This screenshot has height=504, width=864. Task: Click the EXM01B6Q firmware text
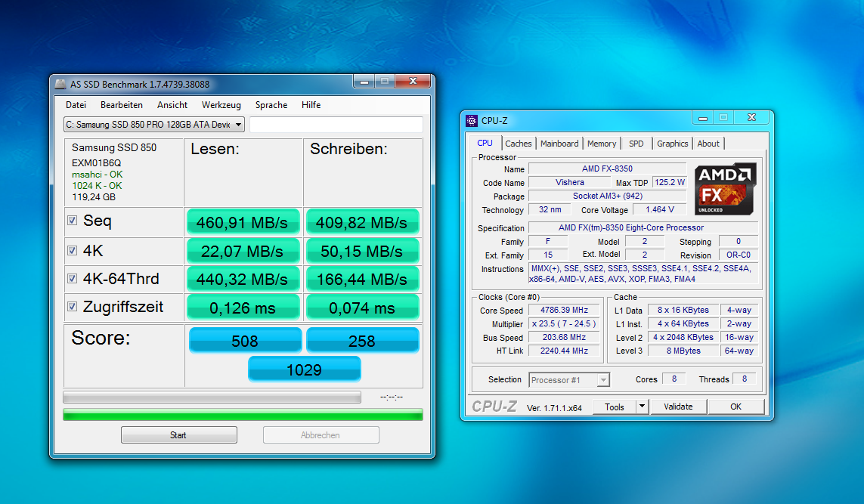[97, 163]
